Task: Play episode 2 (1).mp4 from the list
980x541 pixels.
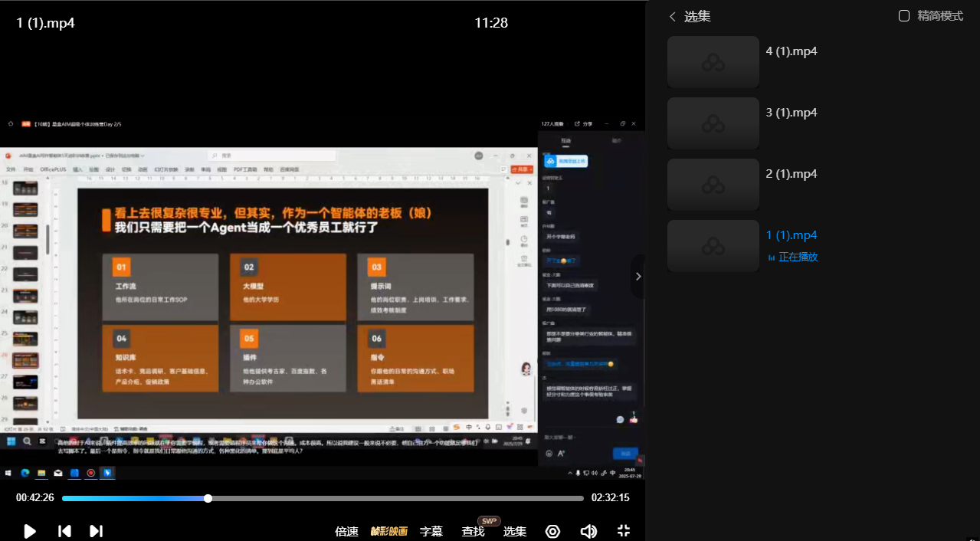Action: pyautogui.click(x=791, y=173)
